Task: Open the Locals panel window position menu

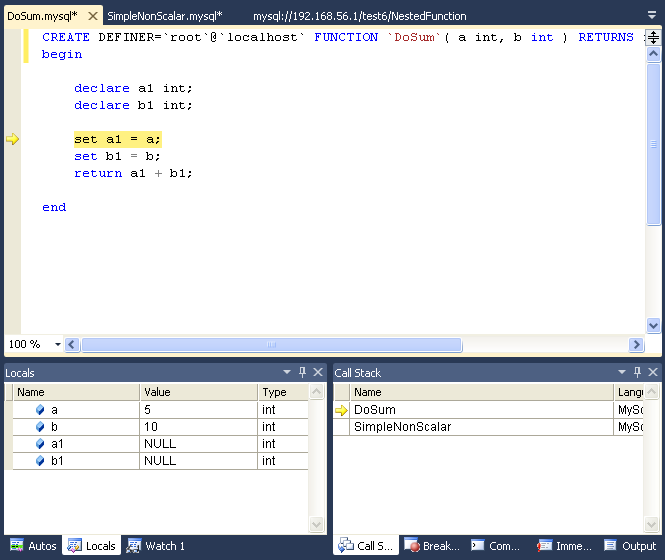Action: point(288,372)
